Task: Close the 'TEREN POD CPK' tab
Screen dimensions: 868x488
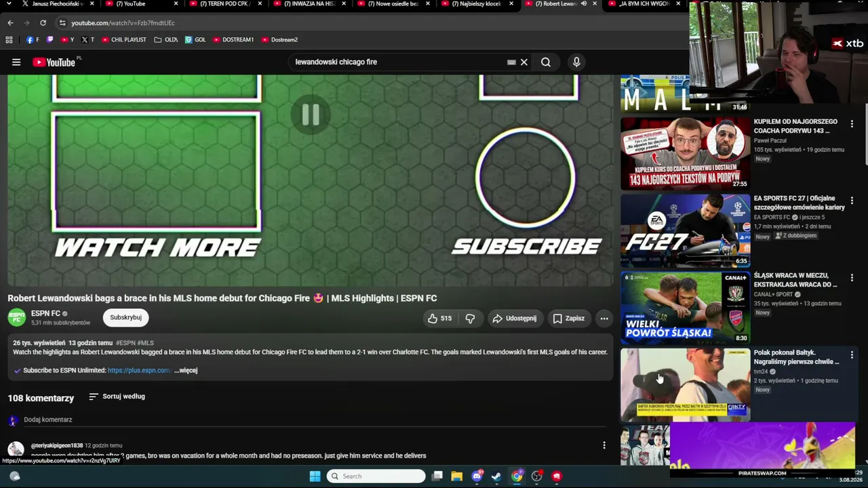Action: (260, 4)
